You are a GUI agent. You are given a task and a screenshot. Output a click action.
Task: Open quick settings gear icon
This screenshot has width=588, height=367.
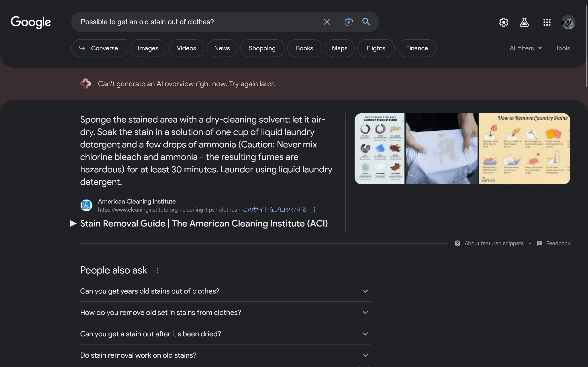click(504, 22)
